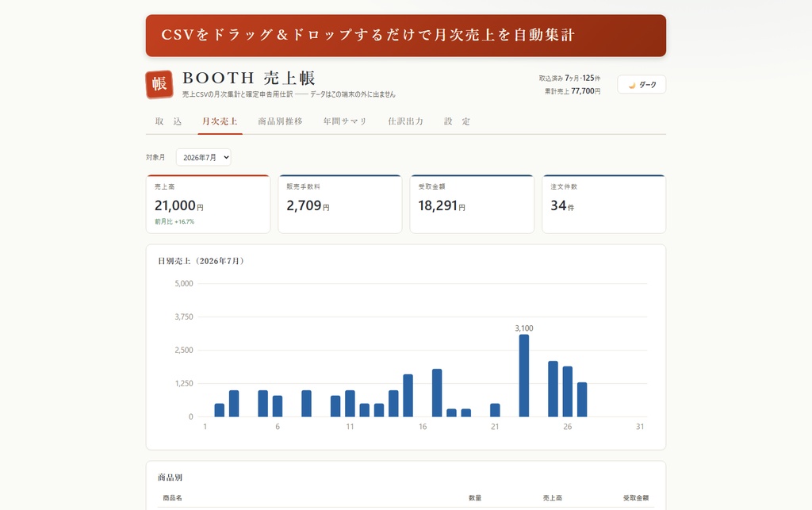Click the 取込済み 7ヶ月・125件 text

pos(569,79)
